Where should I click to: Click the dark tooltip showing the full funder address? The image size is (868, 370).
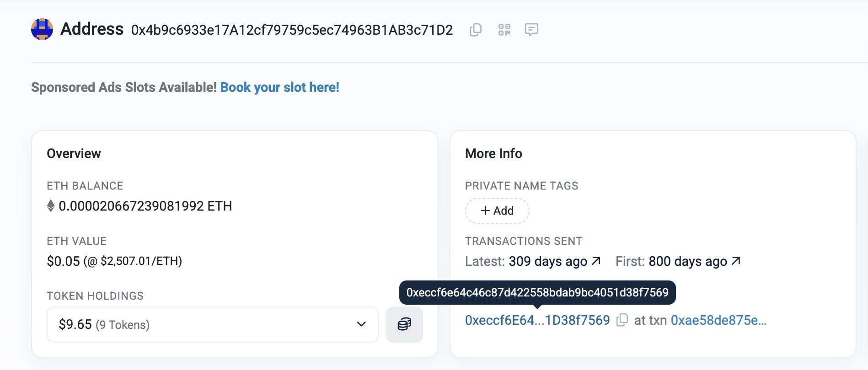[537, 292]
